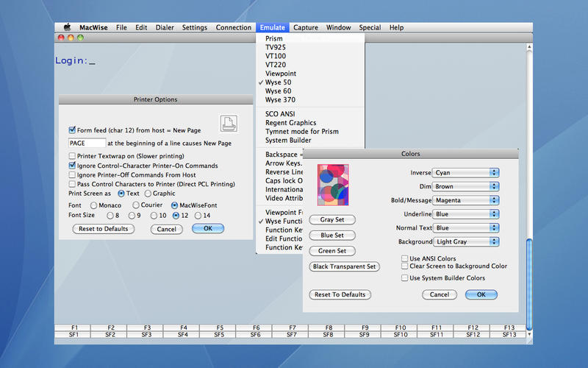
Task: Open the Apple menu
Action: 68,27
